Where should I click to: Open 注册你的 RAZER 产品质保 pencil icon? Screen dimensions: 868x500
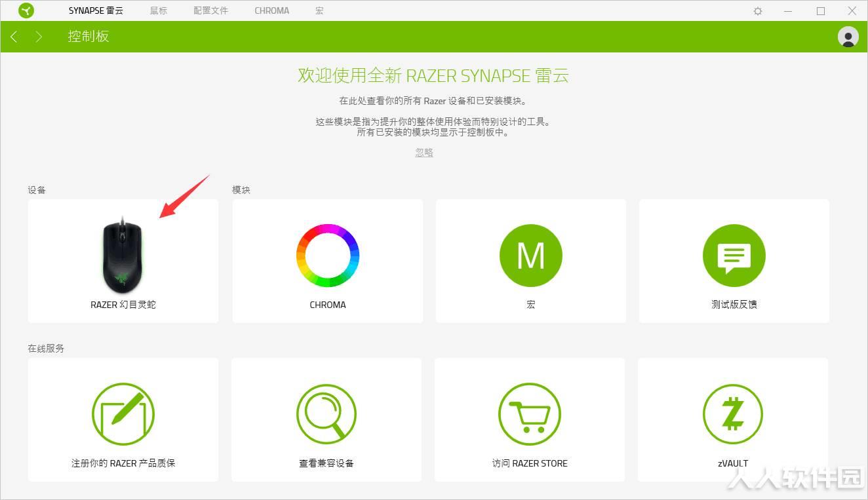tap(123, 414)
